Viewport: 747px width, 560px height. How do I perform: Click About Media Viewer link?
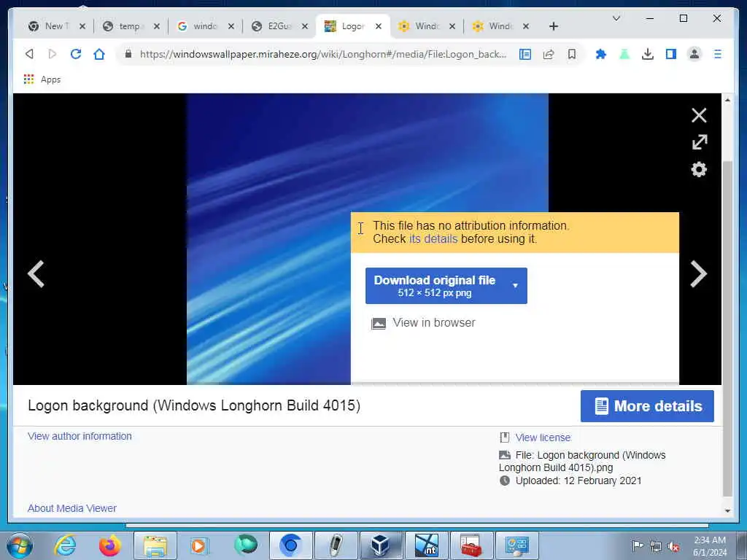point(72,508)
